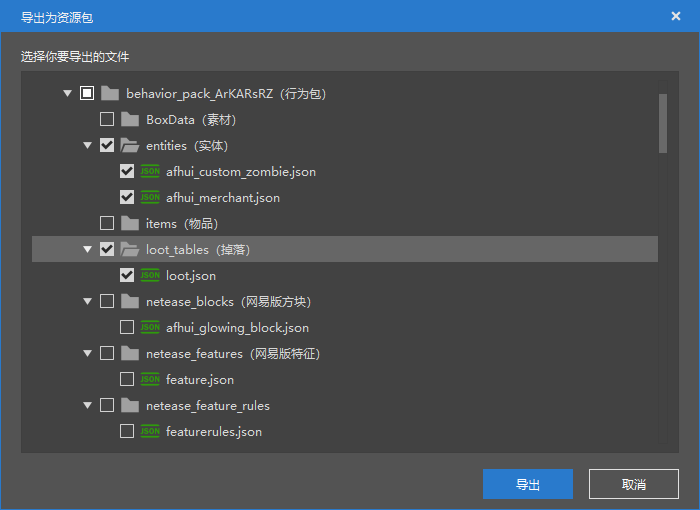
Task: Collapse the netease_blocks tree node
Action: (x=88, y=301)
